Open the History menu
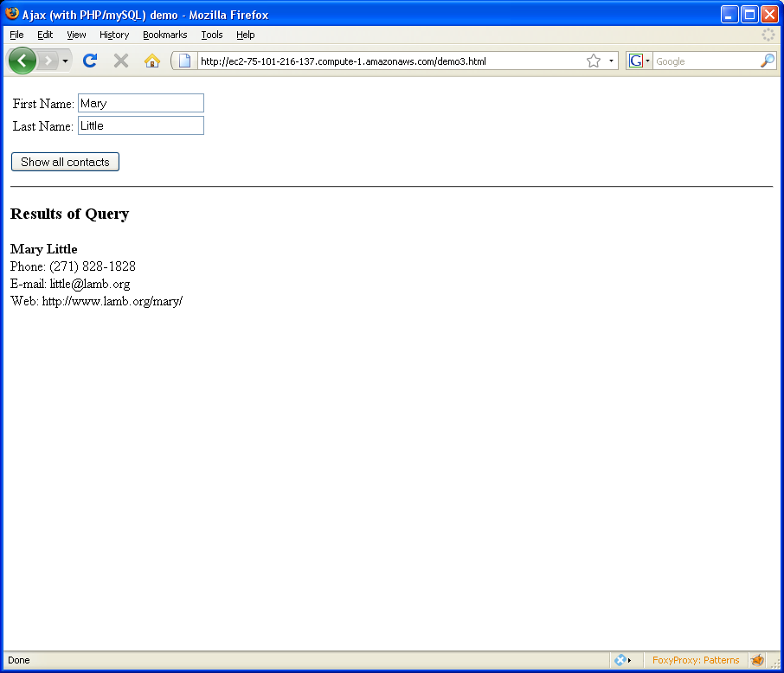This screenshot has width=784, height=673. [x=114, y=35]
